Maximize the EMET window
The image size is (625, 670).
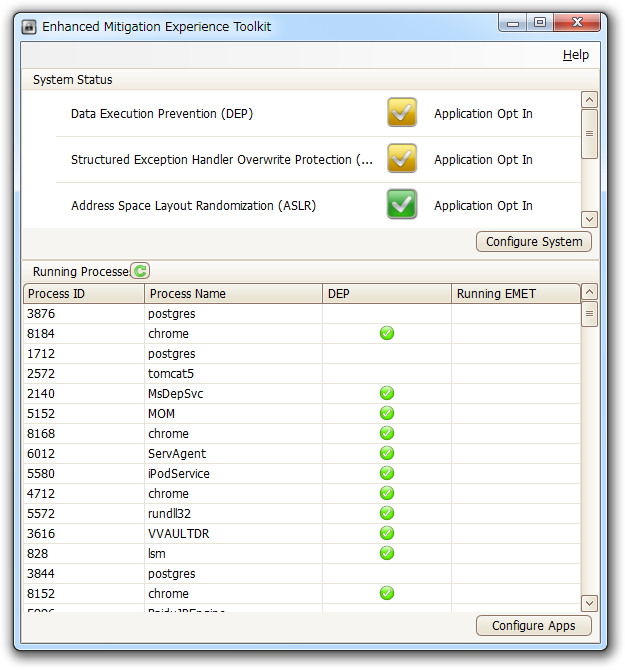(x=540, y=23)
